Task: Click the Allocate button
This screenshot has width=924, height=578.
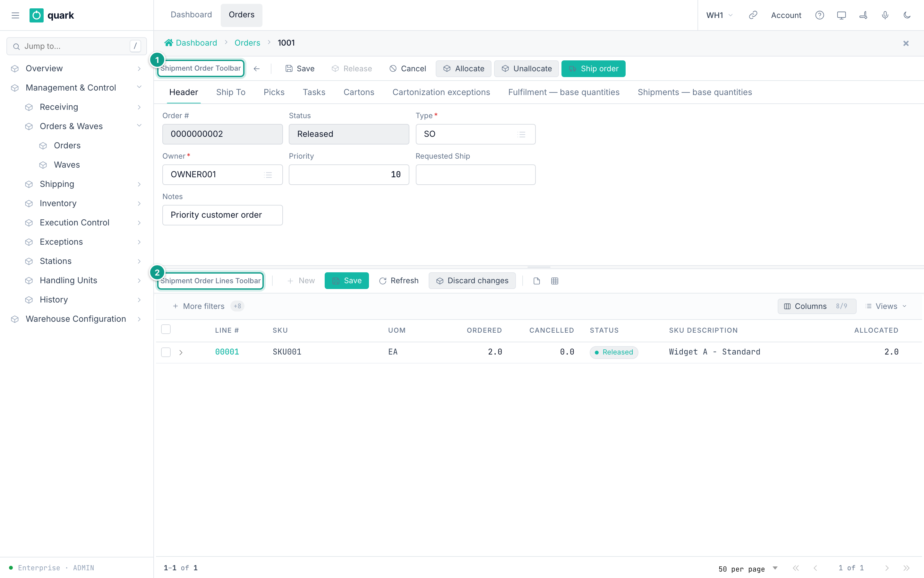Action: coord(464,69)
